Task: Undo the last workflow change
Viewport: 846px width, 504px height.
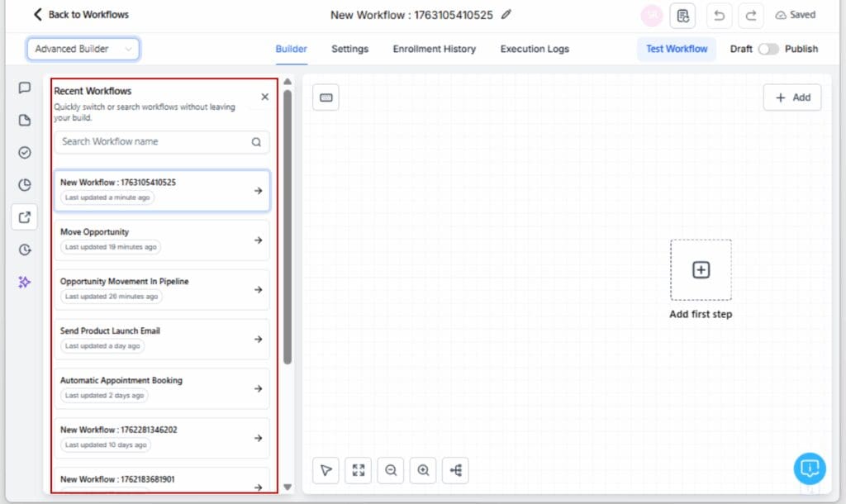Action: point(718,15)
